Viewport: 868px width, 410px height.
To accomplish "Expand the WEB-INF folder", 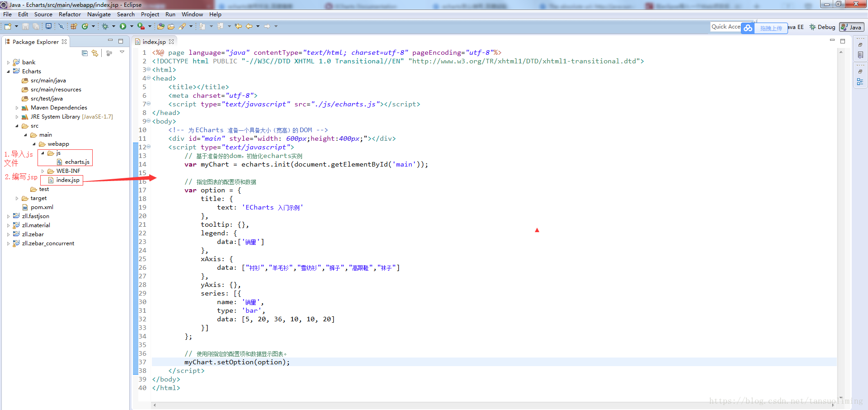I will click(x=42, y=171).
